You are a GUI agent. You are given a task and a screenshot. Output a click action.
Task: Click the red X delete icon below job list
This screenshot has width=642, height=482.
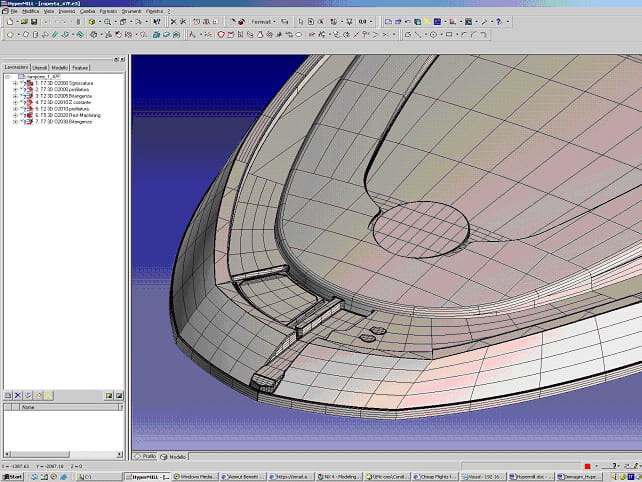coord(18,395)
